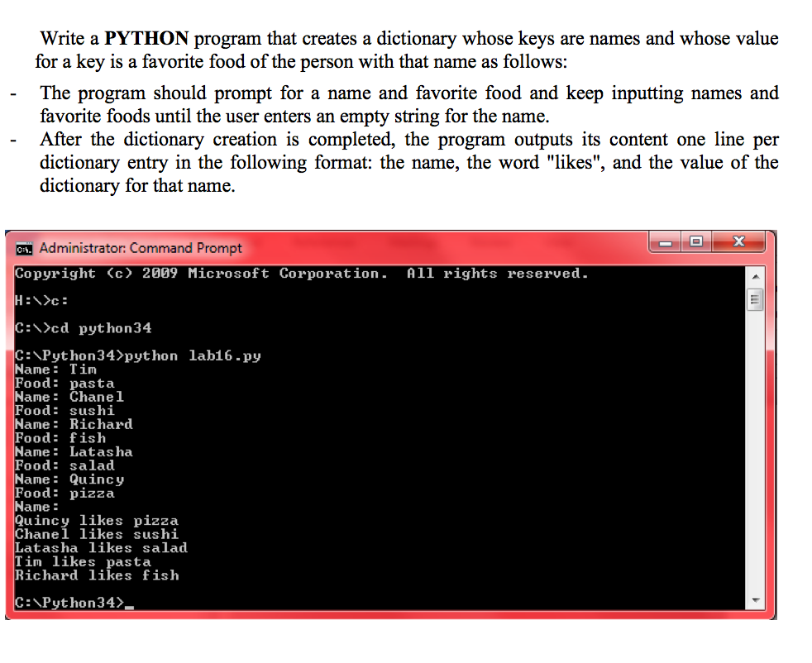
Task: Click the scrollbar up arrow
Action: (x=756, y=276)
